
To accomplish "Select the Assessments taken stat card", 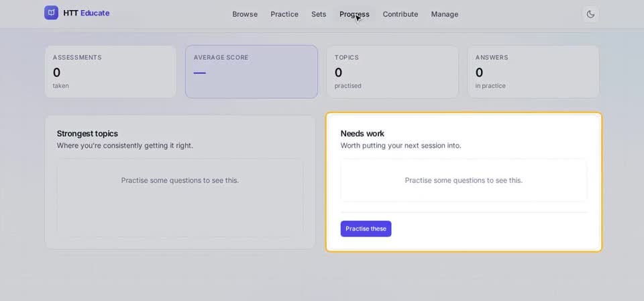I will (111, 71).
